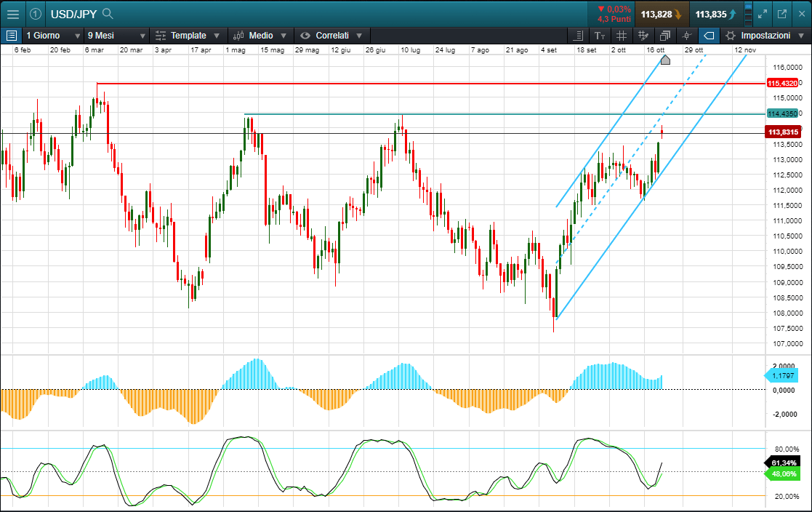This screenshot has height=512, width=812.
Task: Click the 16 ott date label
Action: (655, 49)
